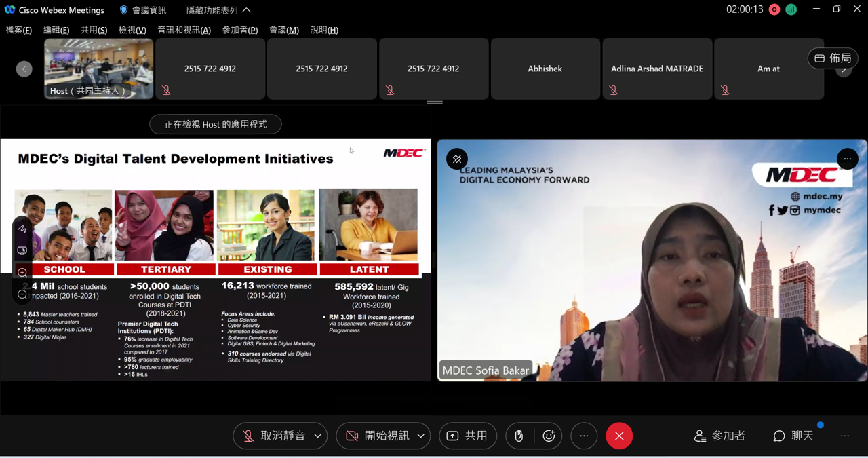Open the 檔案(F) menu
The width and height of the screenshot is (868, 458).
[x=19, y=30]
